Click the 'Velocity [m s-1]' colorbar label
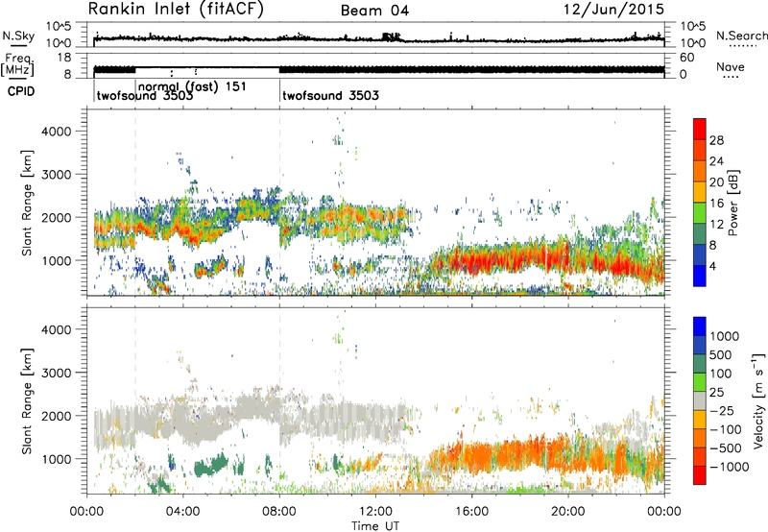The height and width of the screenshot is (532, 768). pos(758,400)
